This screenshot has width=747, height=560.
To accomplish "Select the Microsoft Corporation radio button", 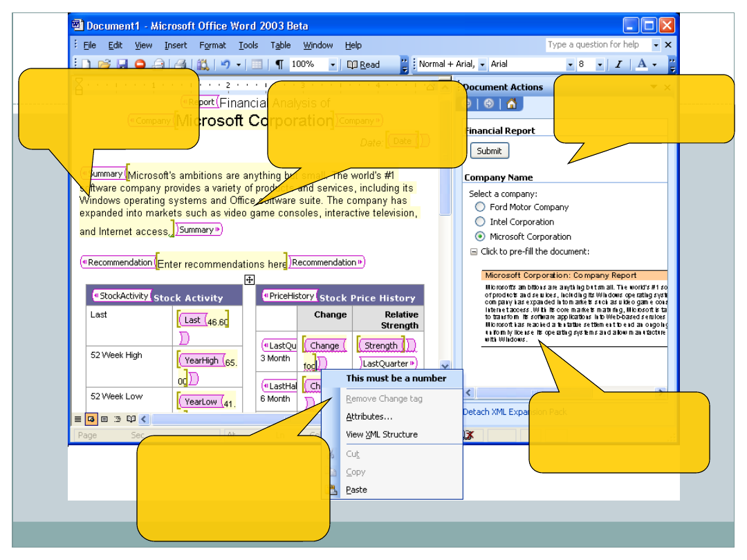I will tap(480, 236).
